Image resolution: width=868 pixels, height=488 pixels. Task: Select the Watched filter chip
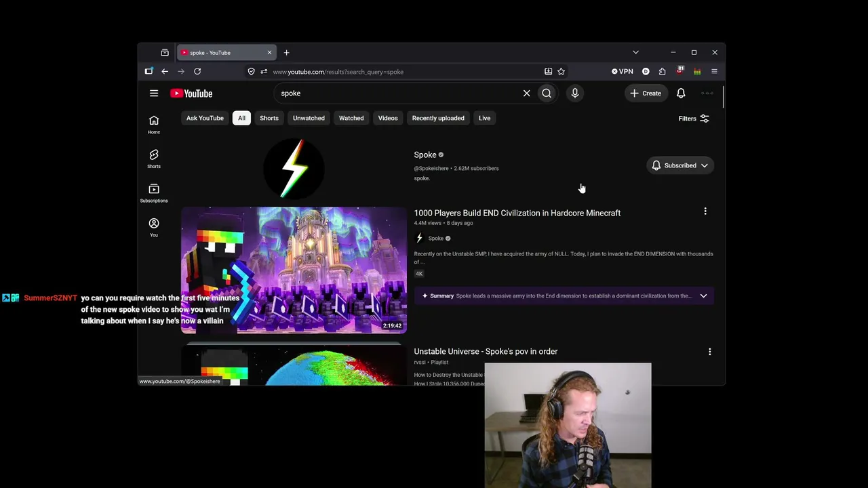coord(351,118)
